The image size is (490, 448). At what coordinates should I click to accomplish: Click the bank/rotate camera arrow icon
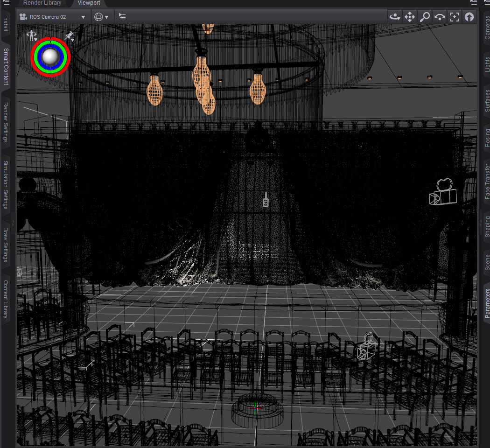440,17
